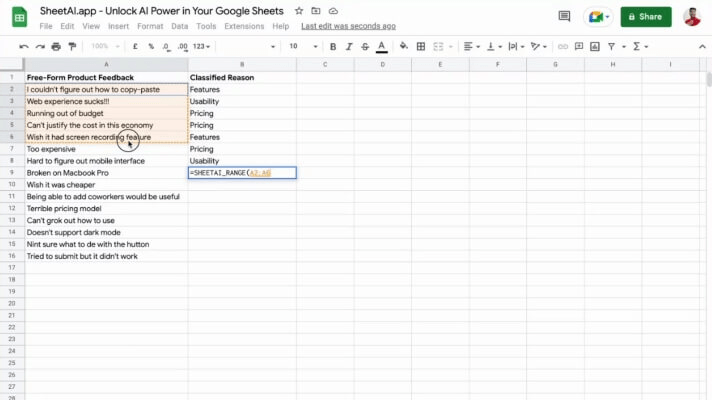Click the Move to folder icon
The width and height of the screenshot is (712, 400).
(x=316, y=11)
